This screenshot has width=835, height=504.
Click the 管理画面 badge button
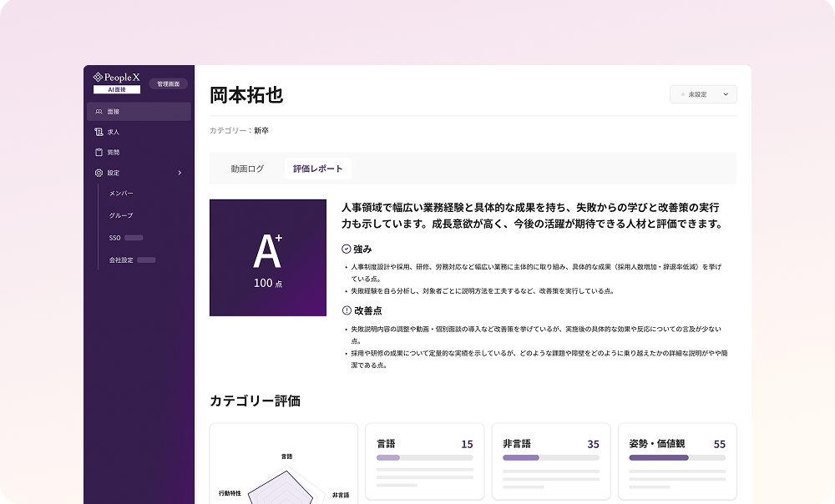(x=168, y=83)
